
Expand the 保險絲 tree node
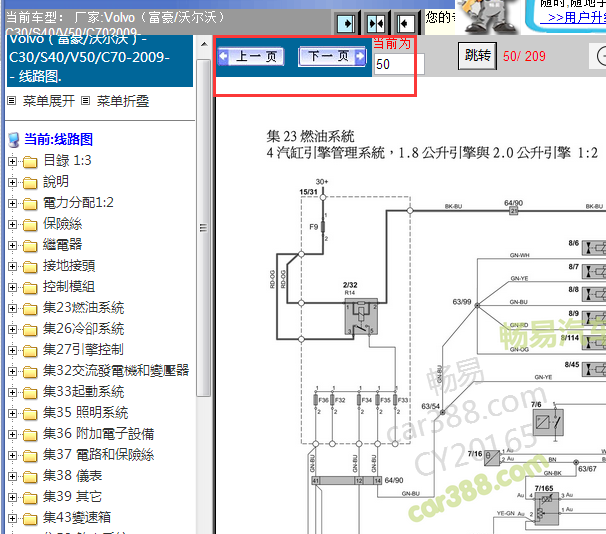(12, 224)
